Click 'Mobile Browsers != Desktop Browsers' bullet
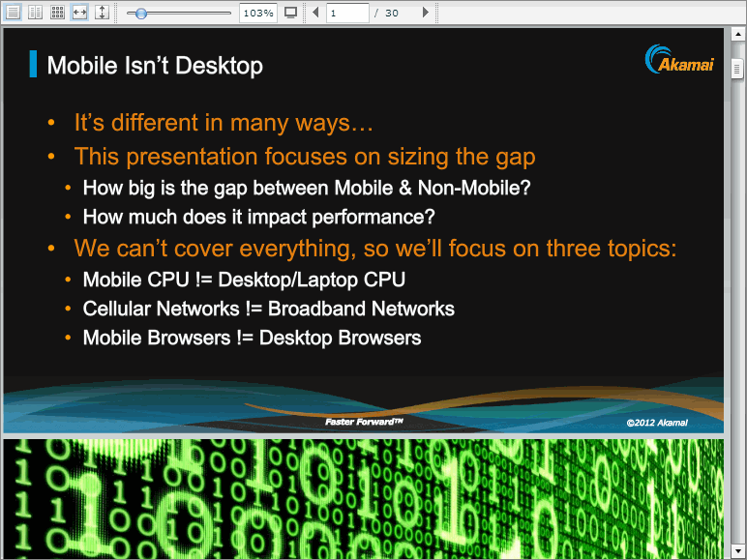747x560 pixels. click(x=252, y=339)
